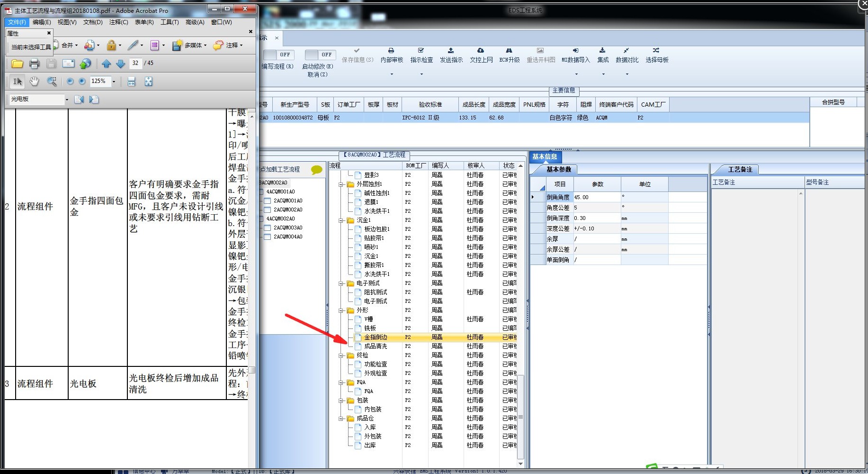Click the pen sign icon in Acrobat
This screenshot has width=868, height=474.
click(x=133, y=45)
